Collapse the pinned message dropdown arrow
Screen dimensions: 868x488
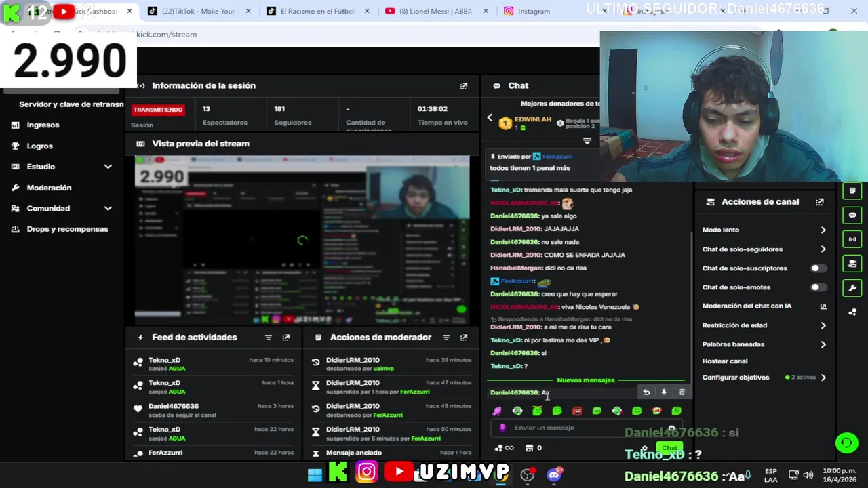pos(587,141)
